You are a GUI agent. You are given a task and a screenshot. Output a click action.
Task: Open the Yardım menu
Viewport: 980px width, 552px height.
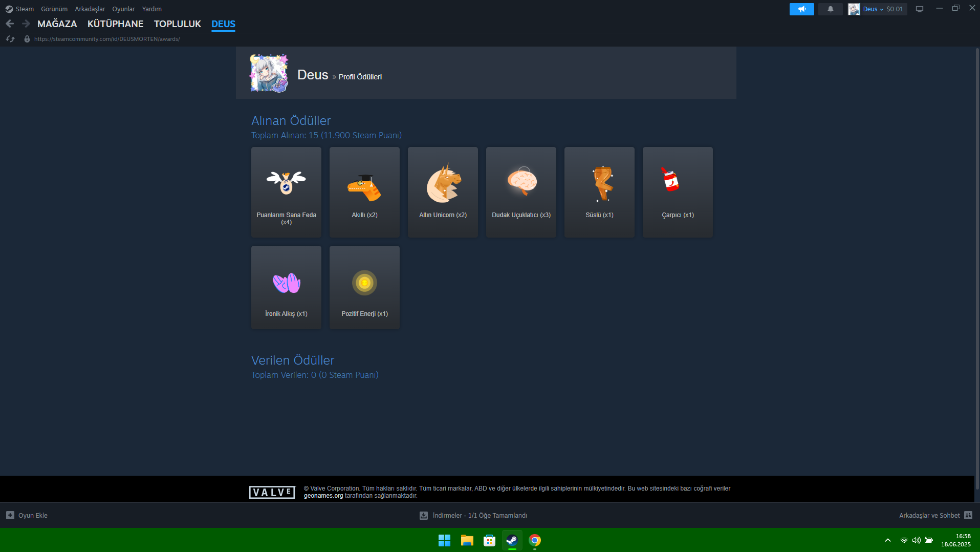tap(151, 9)
